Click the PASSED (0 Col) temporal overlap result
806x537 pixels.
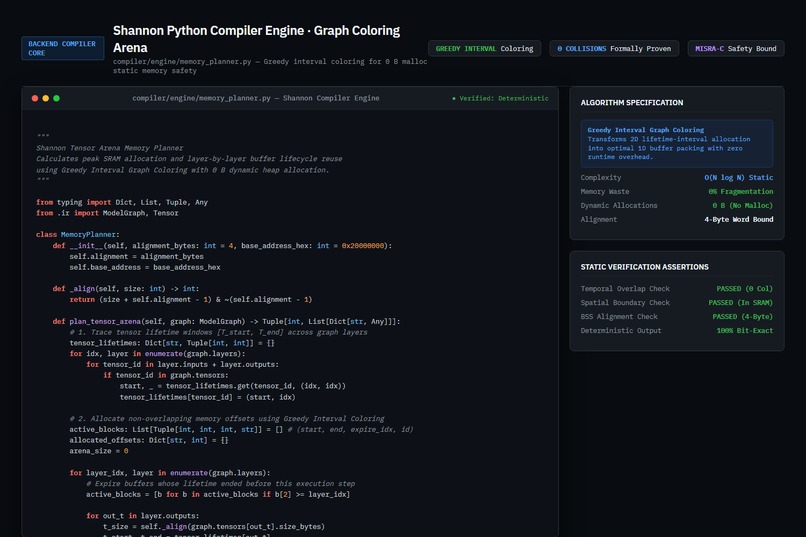click(744, 289)
